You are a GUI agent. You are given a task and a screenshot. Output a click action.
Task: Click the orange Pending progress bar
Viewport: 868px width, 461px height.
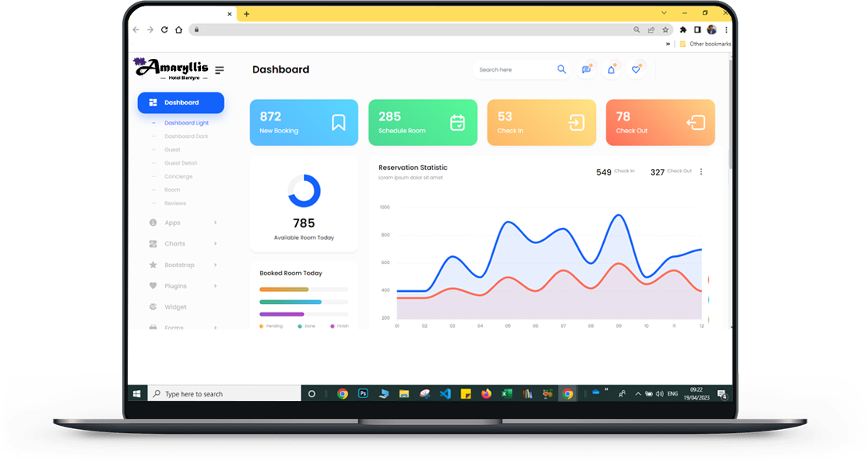point(284,290)
